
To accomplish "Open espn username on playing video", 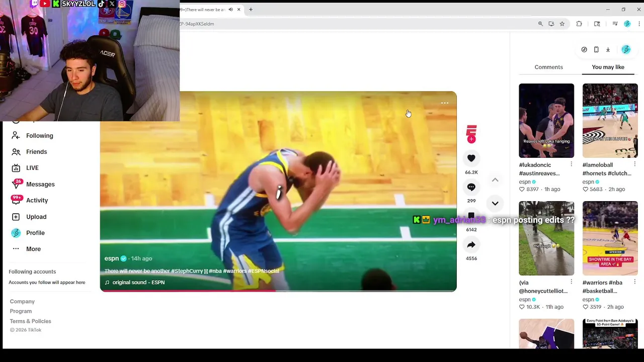I will (112, 258).
